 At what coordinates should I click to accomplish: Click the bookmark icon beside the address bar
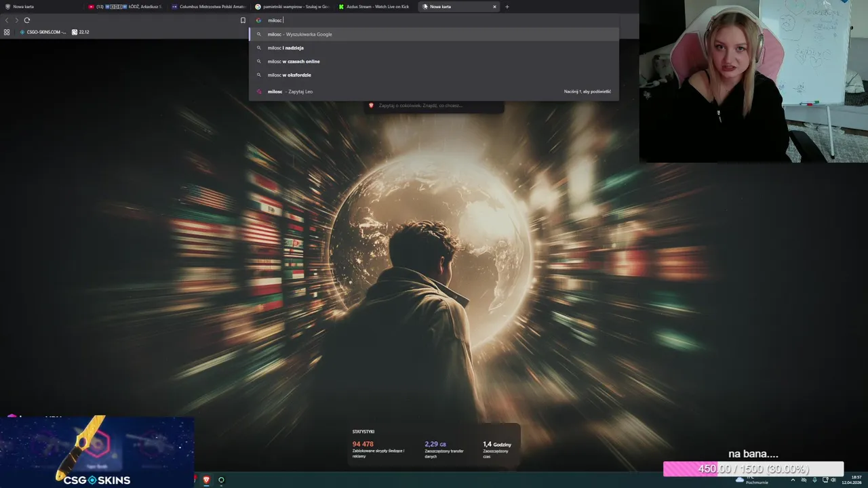tap(243, 20)
